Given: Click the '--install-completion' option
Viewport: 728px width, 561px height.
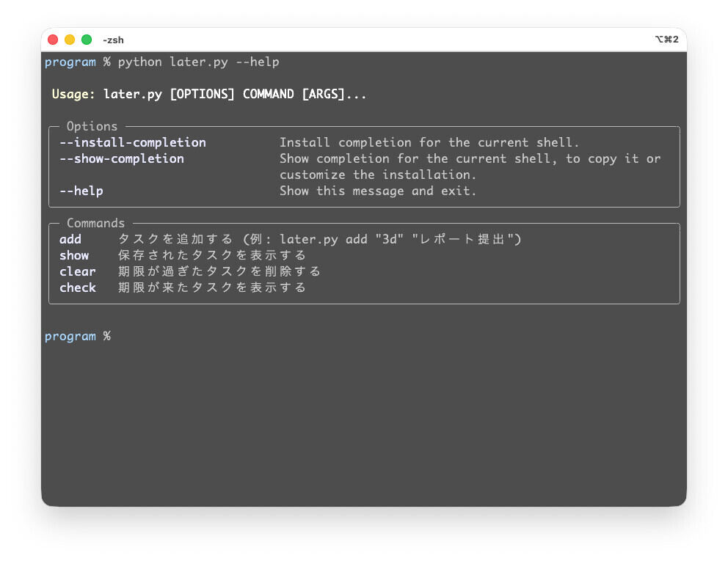Looking at the screenshot, I should pos(133,142).
